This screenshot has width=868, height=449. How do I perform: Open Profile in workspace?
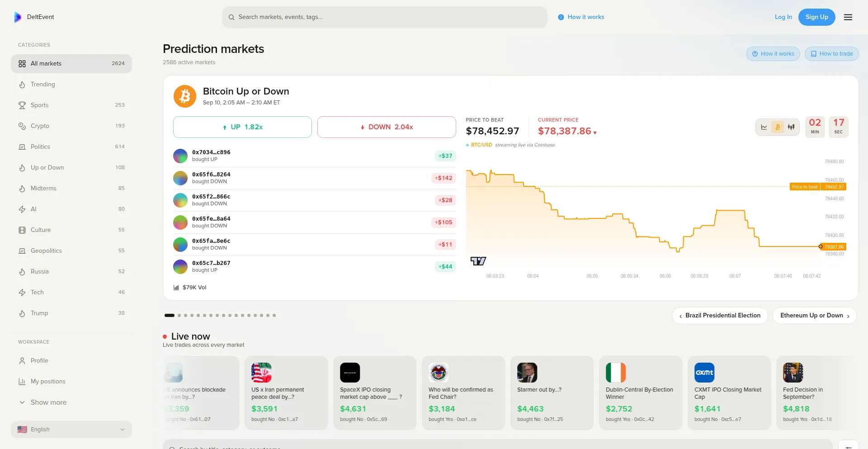pos(71,361)
